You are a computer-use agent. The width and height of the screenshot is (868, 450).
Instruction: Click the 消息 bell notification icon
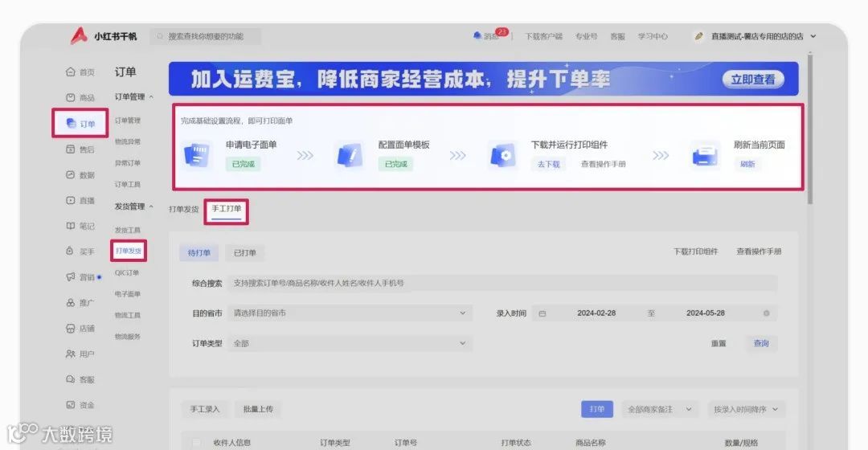tap(477, 35)
